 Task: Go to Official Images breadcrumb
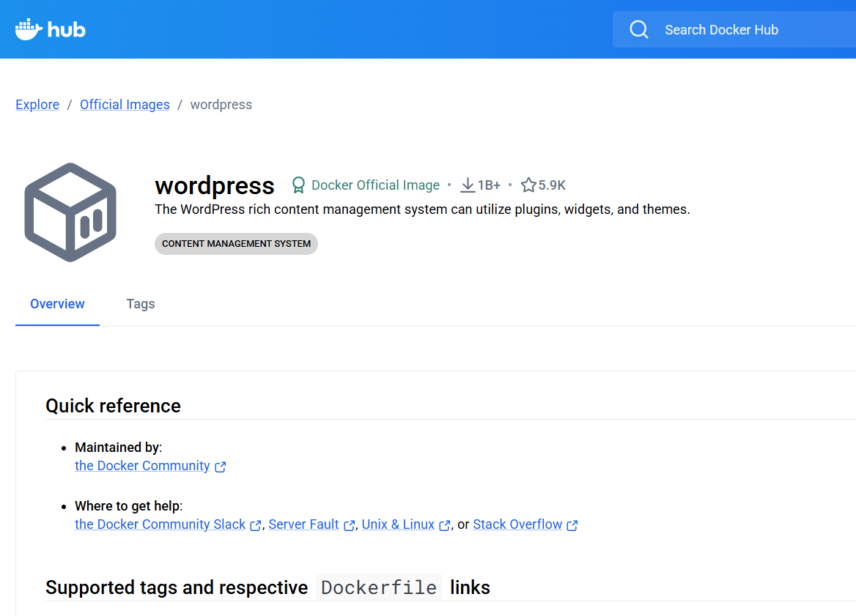point(125,104)
